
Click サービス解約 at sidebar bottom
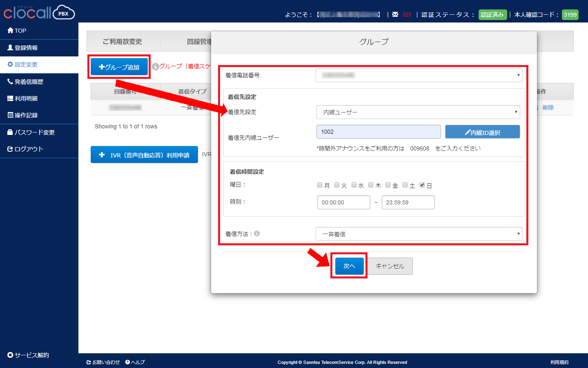tap(28, 355)
